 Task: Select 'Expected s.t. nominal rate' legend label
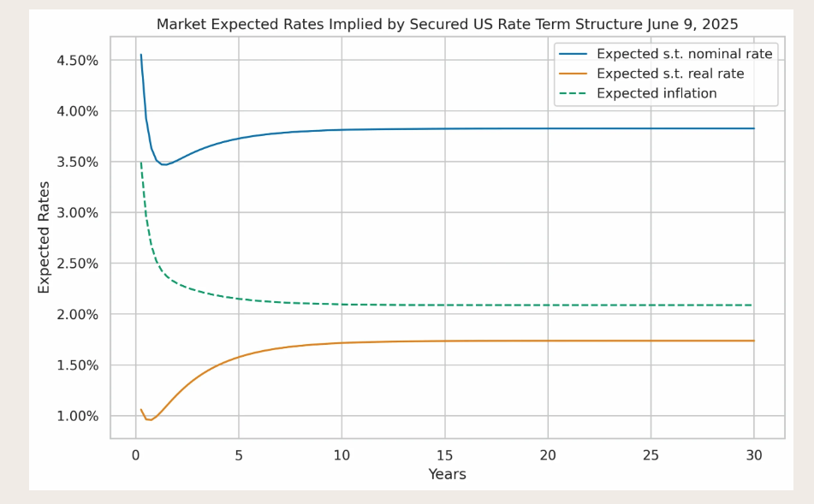[x=684, y=54]
